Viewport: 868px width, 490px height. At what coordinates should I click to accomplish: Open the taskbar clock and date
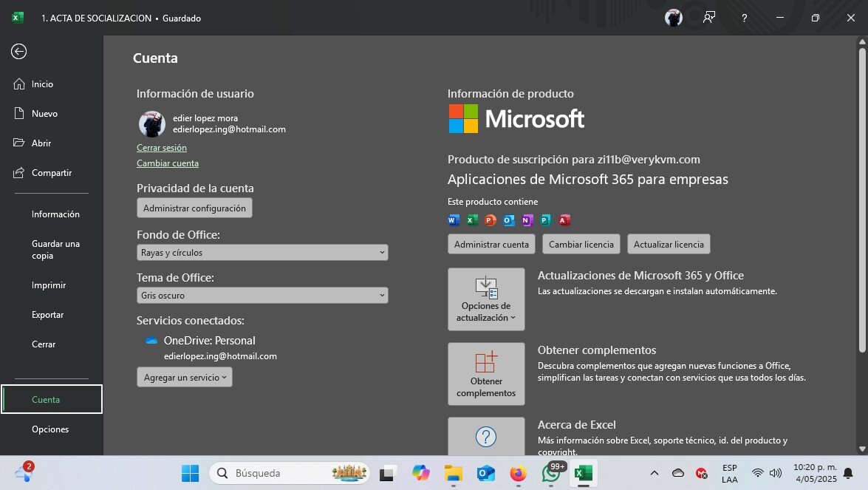coord(816,474)
